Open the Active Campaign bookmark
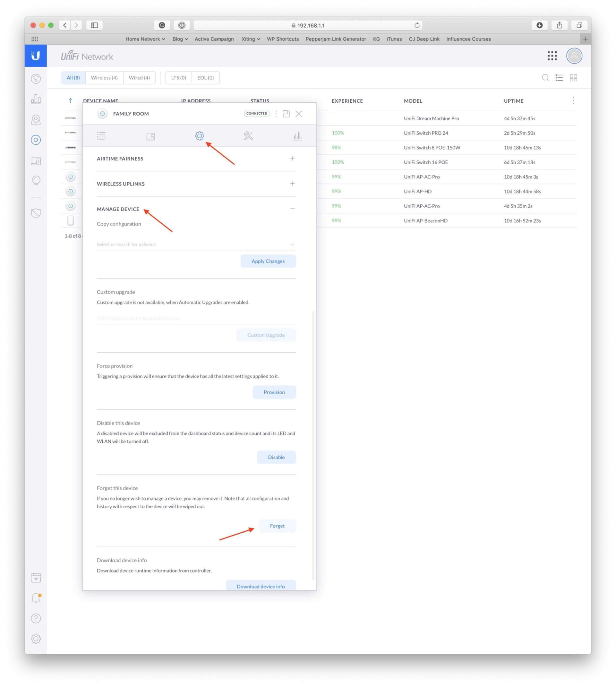 click(214, 39)
